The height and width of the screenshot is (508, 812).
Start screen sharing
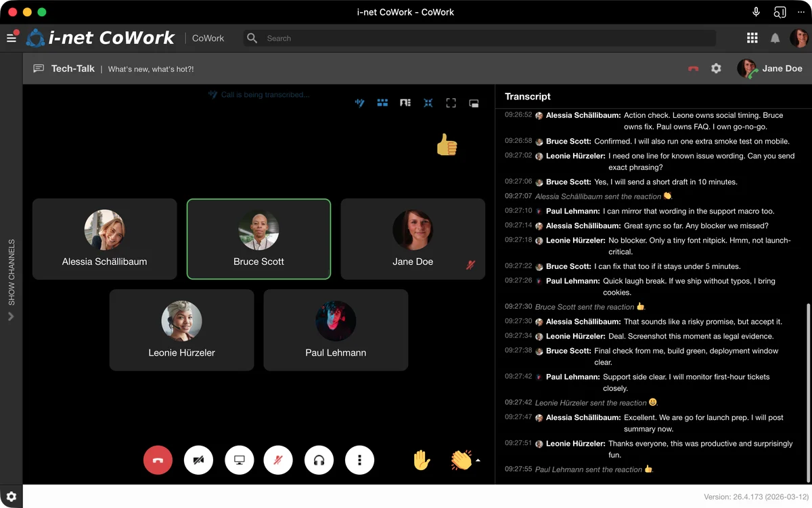coord(239,460)
